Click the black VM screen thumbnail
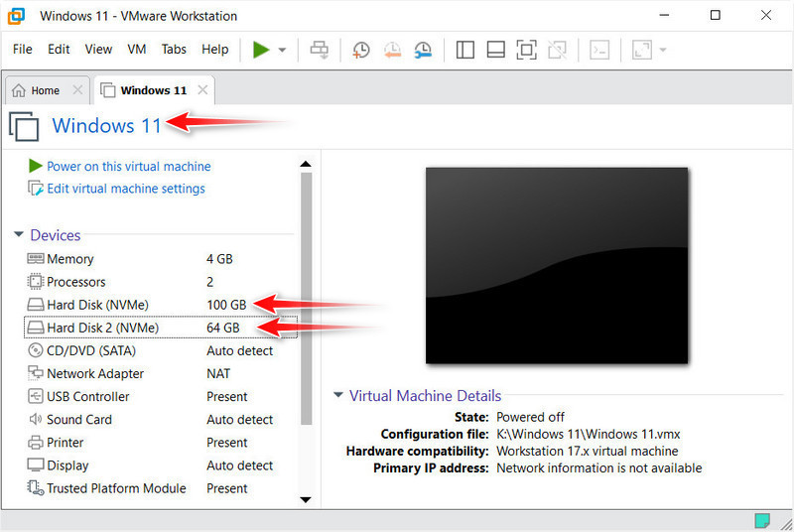794x532 pixels. (557, 265)
